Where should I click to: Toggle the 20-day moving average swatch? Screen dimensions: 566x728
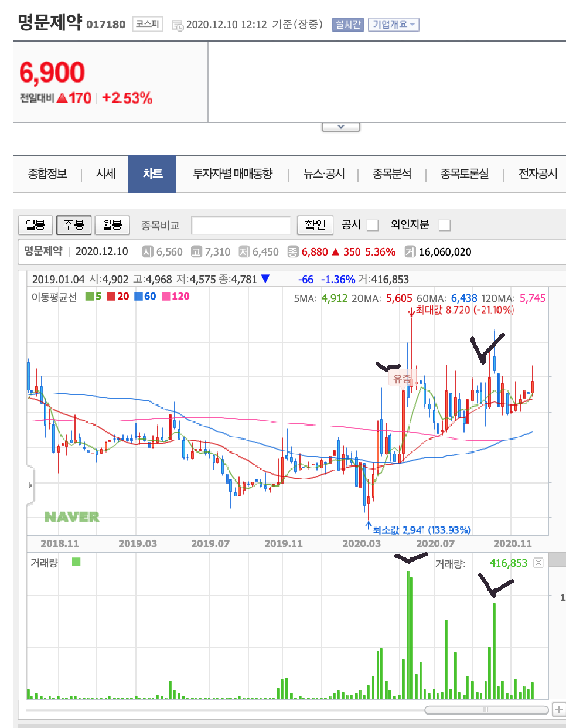point(111,297)
